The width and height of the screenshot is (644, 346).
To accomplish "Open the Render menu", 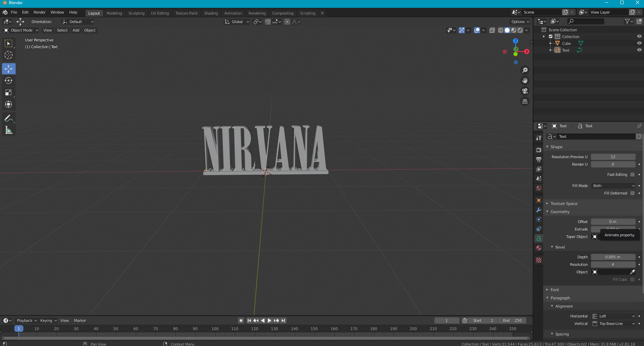I will click(39, 12).
